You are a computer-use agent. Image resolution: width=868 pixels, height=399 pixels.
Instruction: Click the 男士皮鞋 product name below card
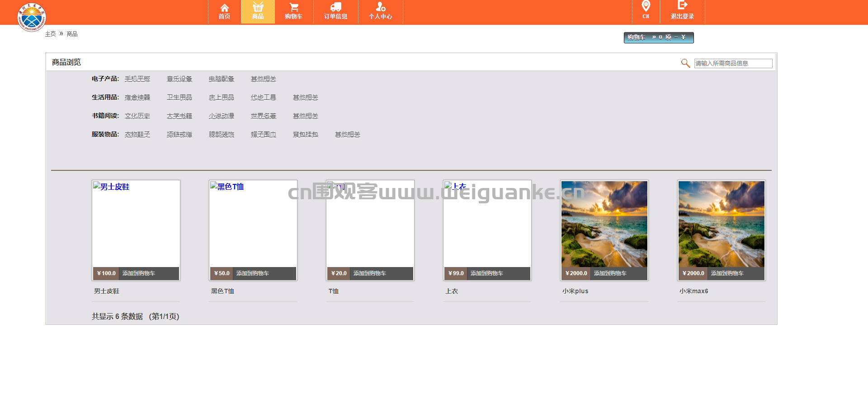coord(107,291)
